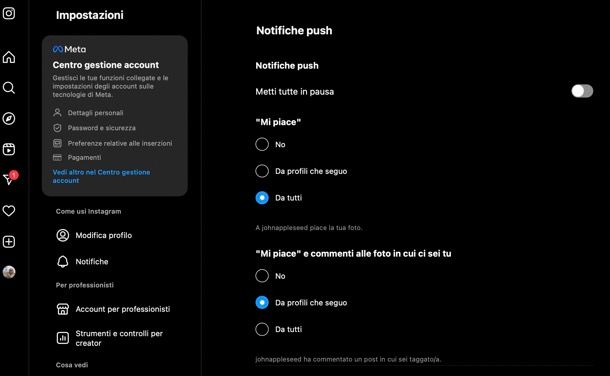Toggle Metti tutte in pausa switch
Viewport: 610px width, 376px height.
[582, 91]
